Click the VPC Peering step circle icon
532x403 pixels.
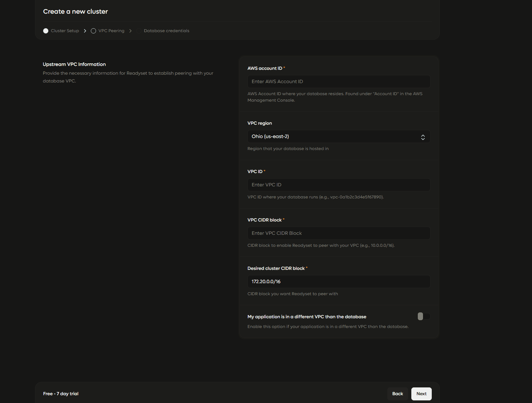[93, 31]
